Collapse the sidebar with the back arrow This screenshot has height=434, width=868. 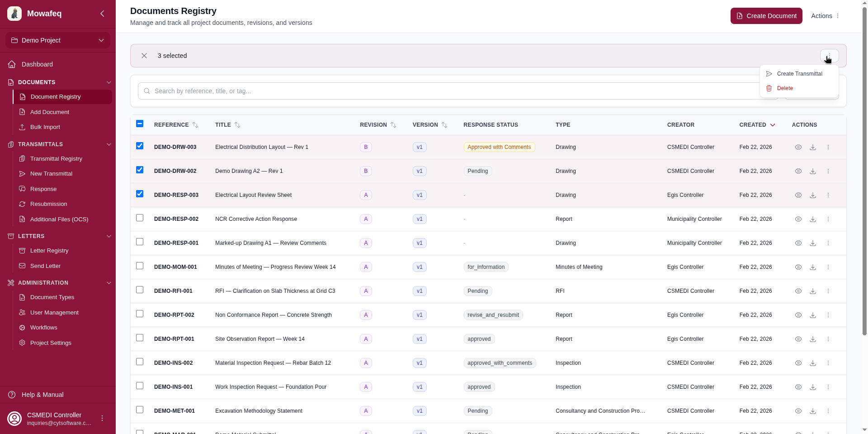[x=102, y=14]
